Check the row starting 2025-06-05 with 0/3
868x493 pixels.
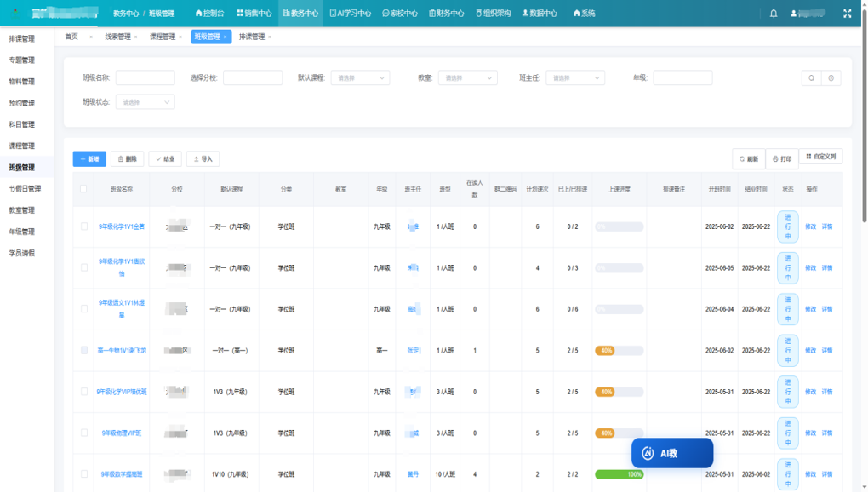tap(84, 267)
